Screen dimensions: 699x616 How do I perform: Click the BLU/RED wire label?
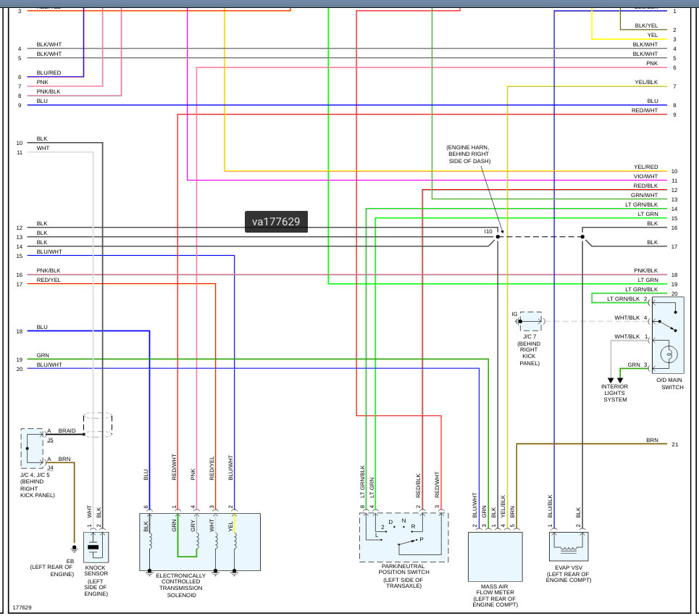click(x=49, y=72)
